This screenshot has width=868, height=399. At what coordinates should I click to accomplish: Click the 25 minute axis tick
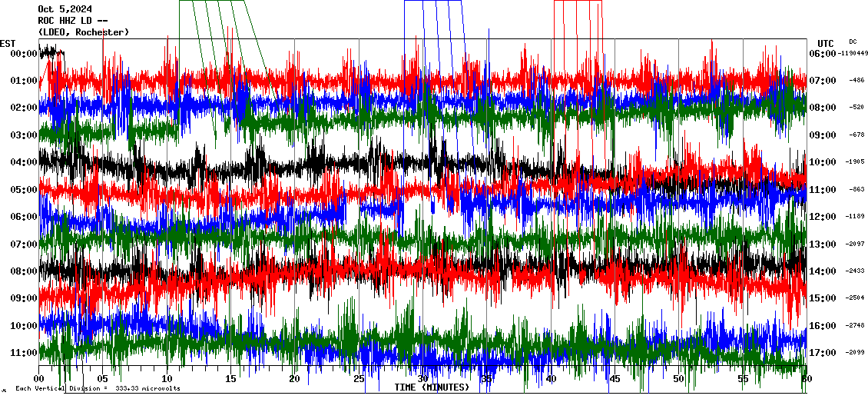tap(359, 379)
